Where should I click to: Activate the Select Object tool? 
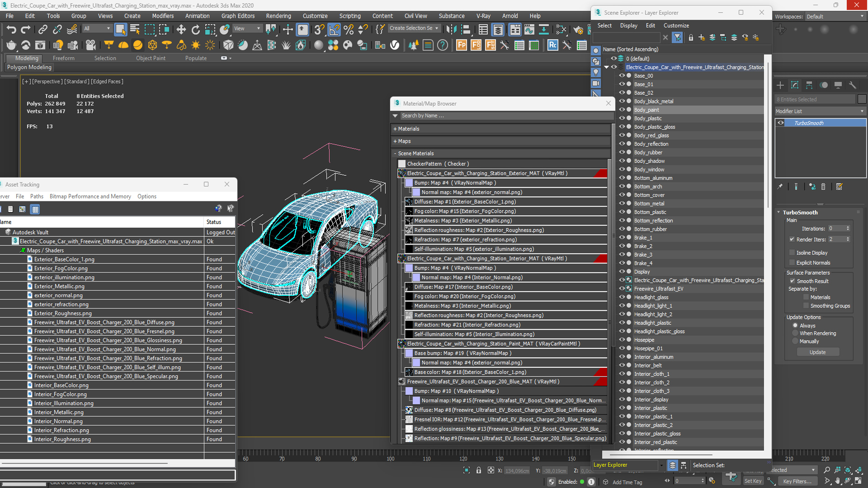point(120,30)
